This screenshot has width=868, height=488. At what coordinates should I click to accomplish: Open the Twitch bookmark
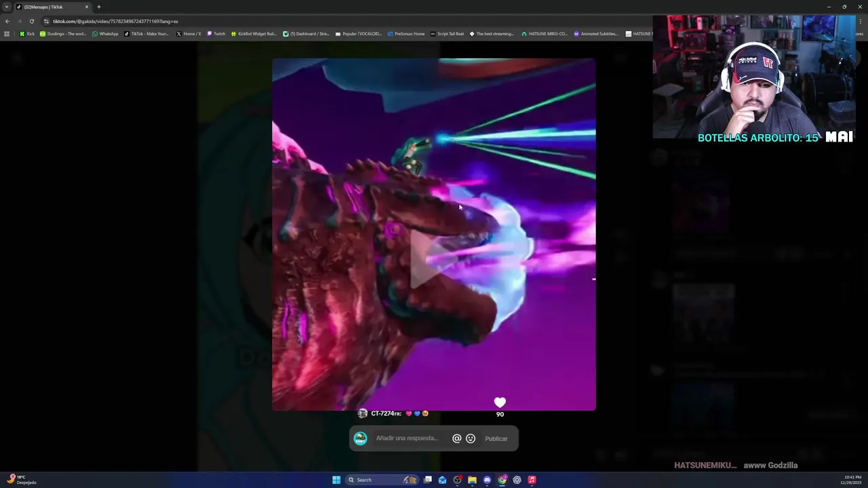click(216, 34)
